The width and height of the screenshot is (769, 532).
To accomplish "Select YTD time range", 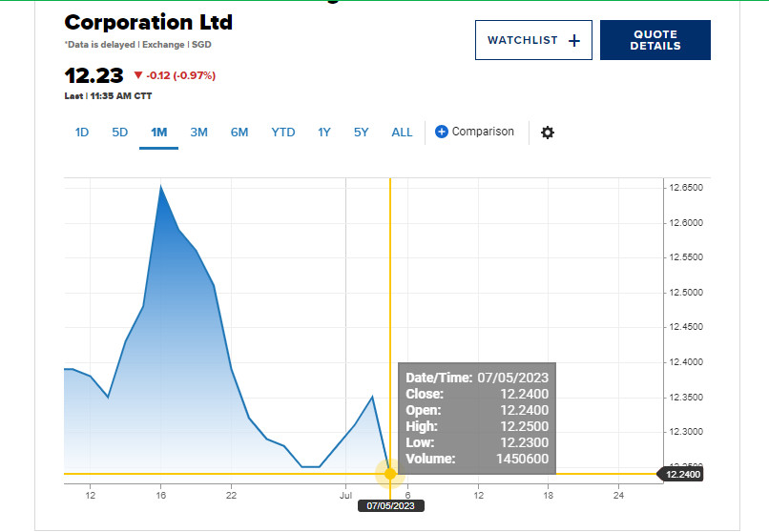I will (x=283, y=133).
